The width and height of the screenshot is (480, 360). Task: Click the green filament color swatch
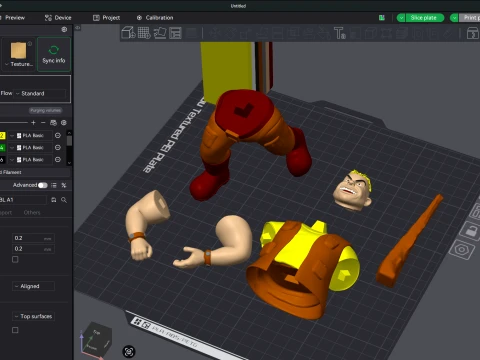(2, 147)
